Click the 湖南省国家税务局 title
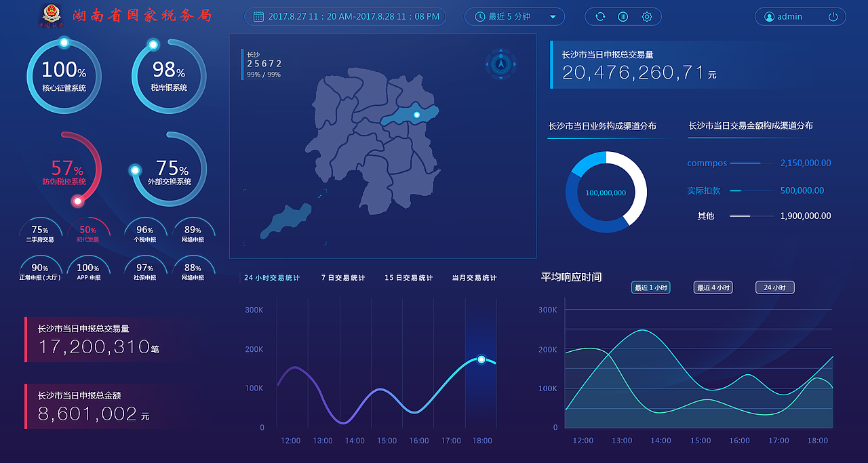 pyautogui.click(x=141, y=16)
